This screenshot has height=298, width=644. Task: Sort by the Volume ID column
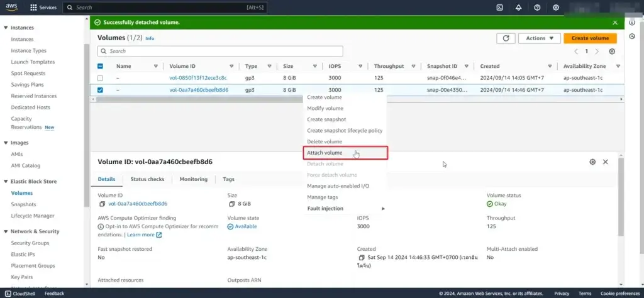[x=231, y=66]
